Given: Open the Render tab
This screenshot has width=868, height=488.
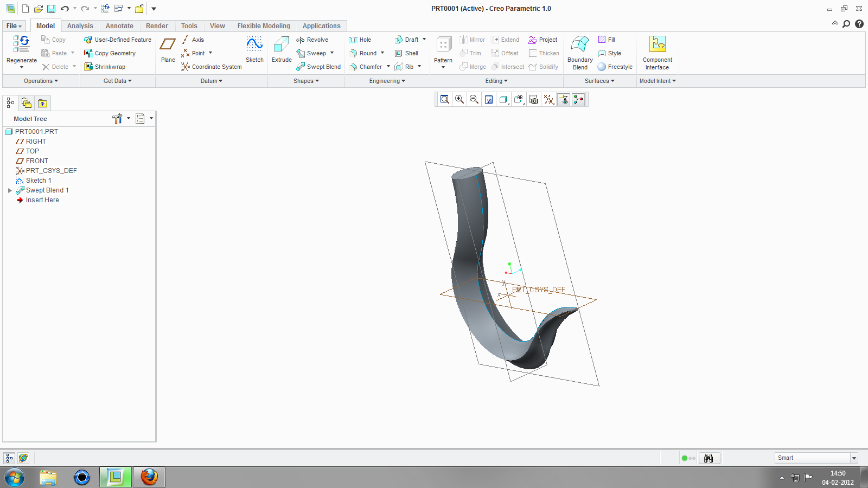Looking at the screenshot, I should 157,26.
